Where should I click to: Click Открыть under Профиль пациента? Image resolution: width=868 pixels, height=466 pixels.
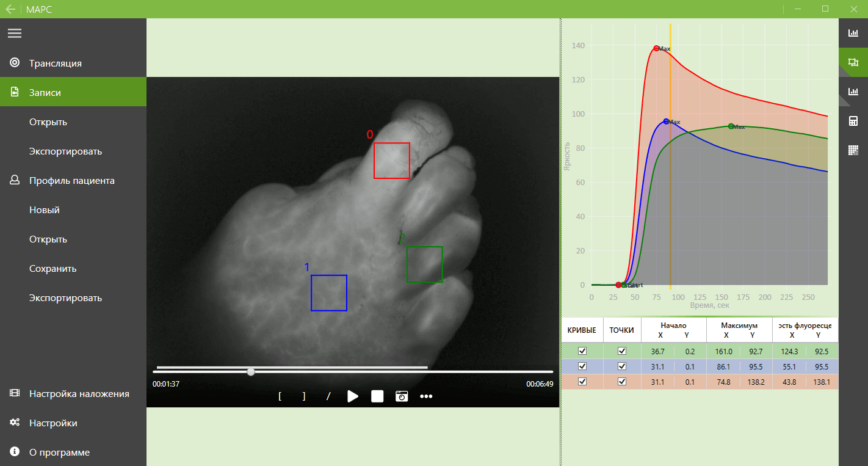(48, 239)
